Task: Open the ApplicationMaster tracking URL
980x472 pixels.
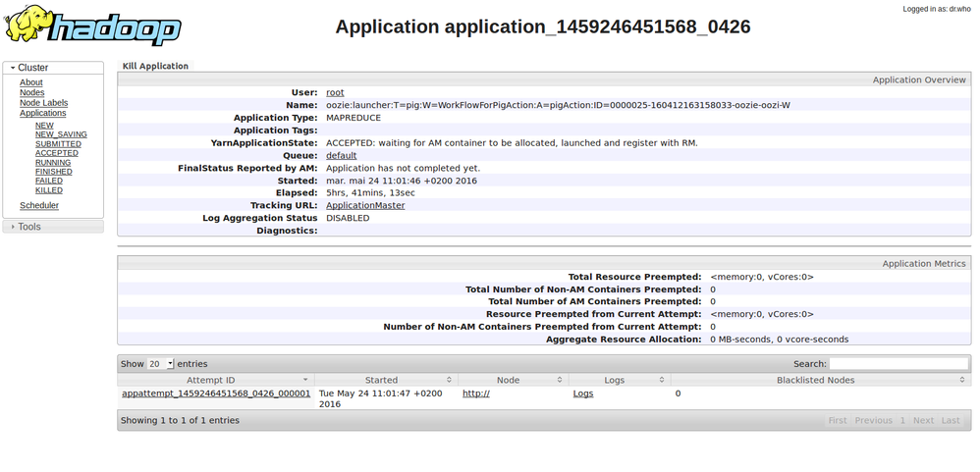Action: click(x=365, y=205)
